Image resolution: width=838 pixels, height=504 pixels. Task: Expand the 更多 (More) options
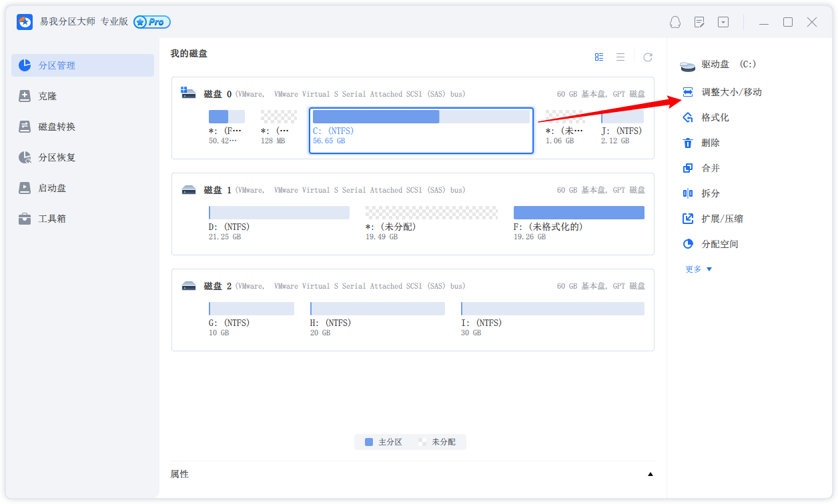(x=699, y=269)
